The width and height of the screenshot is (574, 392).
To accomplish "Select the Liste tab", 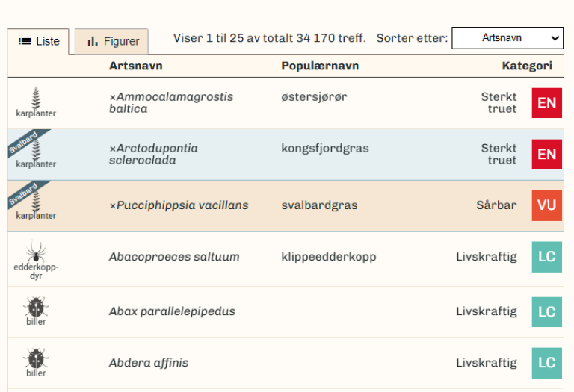I will coord(38,41).
